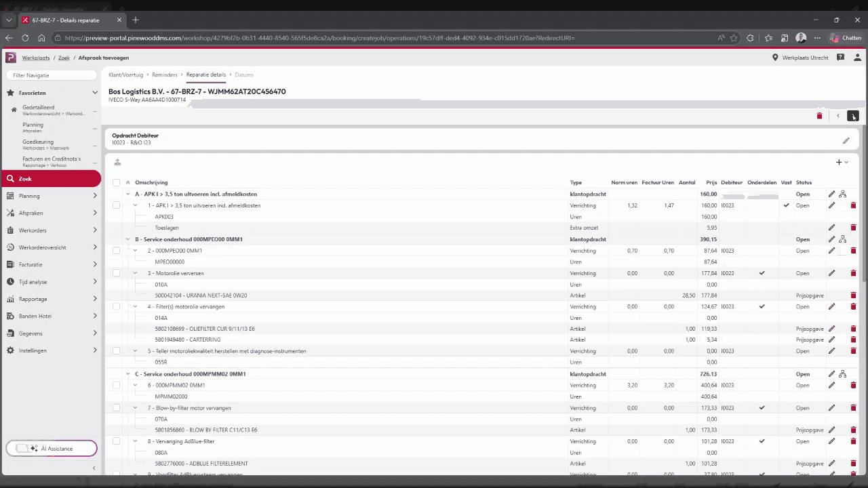The image size is (868, 488).
Task: Delete the Blow-by-filter motor vervangen operation
Action: (853, 408)
